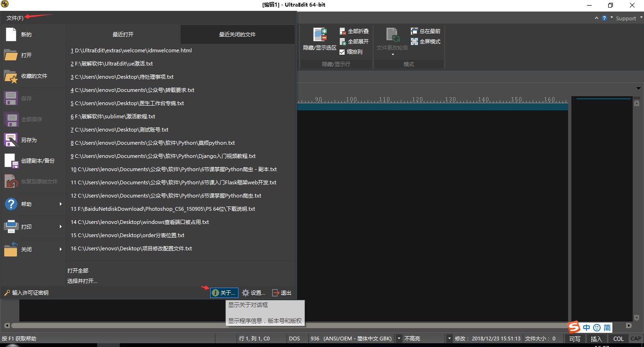Toggle the 缩排列 checkbox
Viewport: 644px width, 347px height.
coord(342,52)
